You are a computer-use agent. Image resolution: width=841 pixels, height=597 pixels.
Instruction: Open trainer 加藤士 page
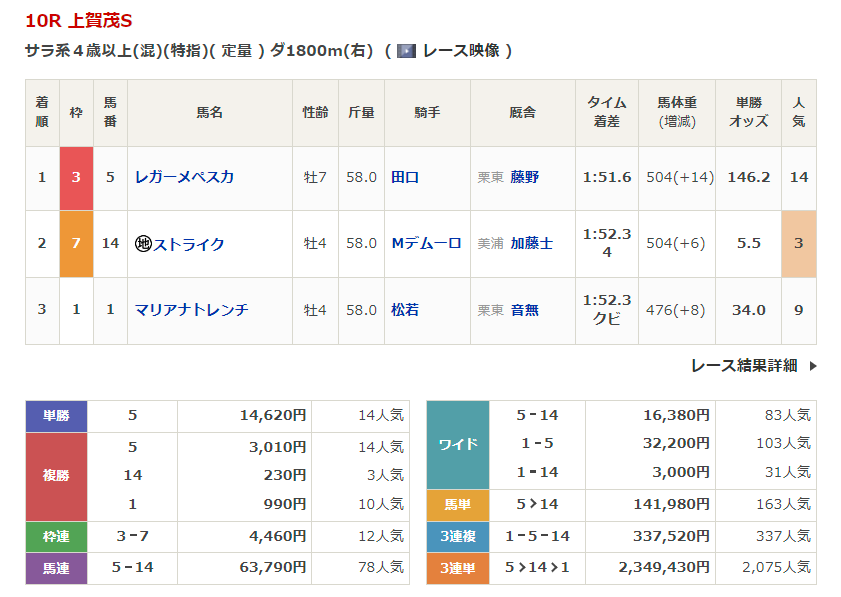coord(531,243)
